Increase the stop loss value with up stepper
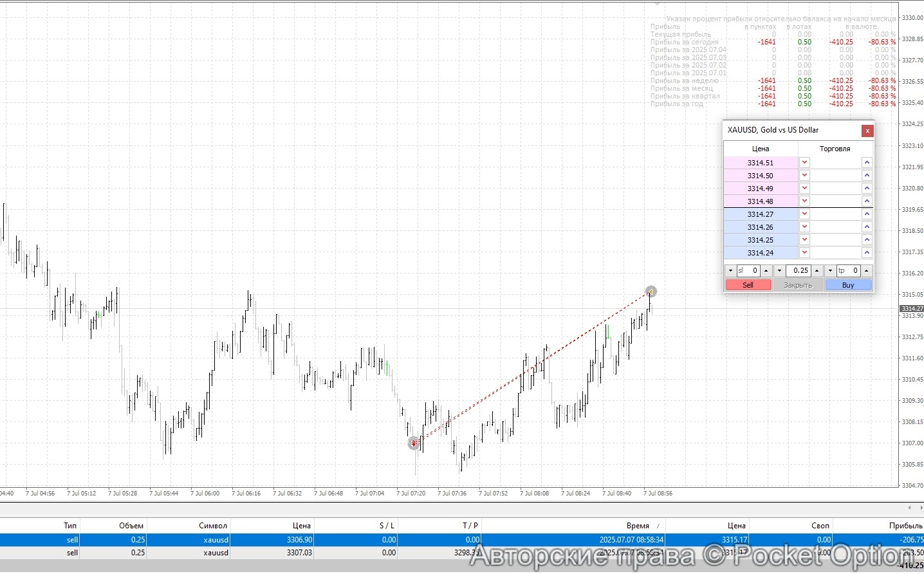The image size is (924, 574). [766, 271]
